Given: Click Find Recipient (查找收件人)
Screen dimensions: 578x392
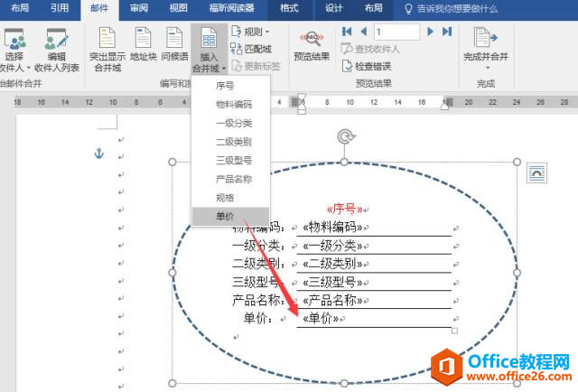Looking at the screenshot, I should [x=370, y=49].
